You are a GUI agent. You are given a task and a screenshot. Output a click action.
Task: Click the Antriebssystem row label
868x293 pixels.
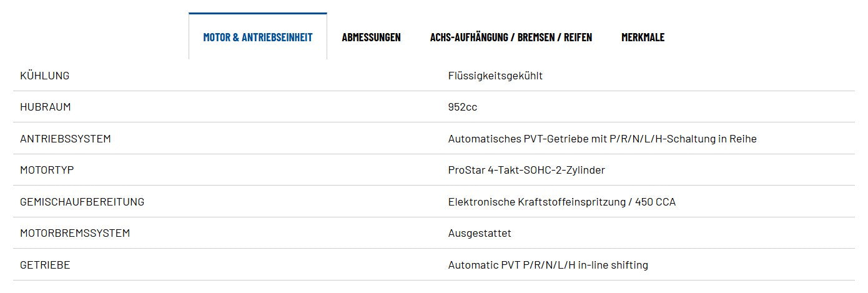(66, 139)
